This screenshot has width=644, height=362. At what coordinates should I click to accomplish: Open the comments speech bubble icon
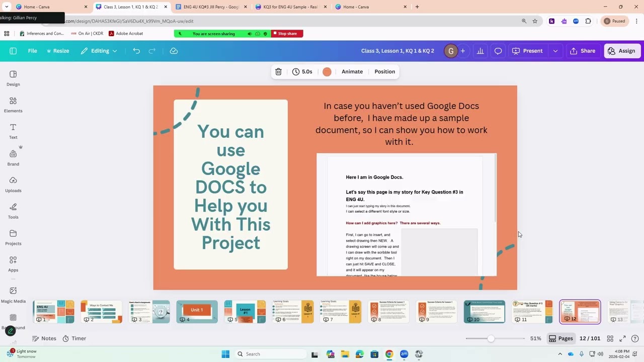tap(498, 51)
